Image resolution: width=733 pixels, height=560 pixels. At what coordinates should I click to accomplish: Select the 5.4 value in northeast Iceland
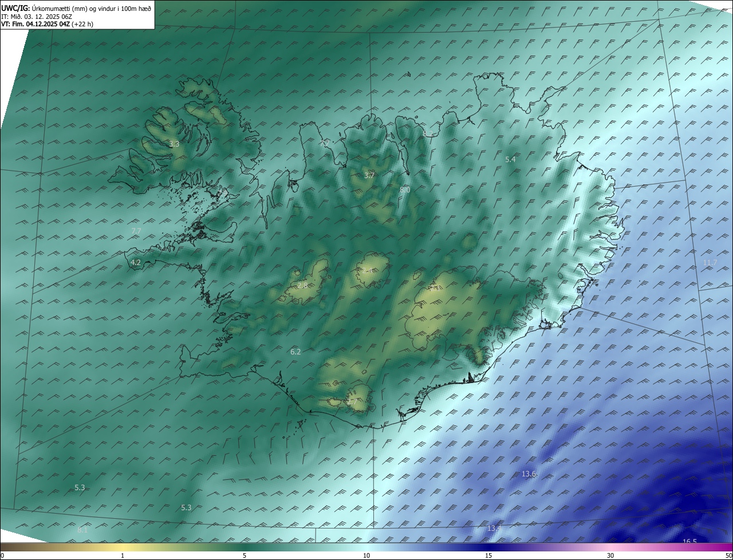click(510, 160)
